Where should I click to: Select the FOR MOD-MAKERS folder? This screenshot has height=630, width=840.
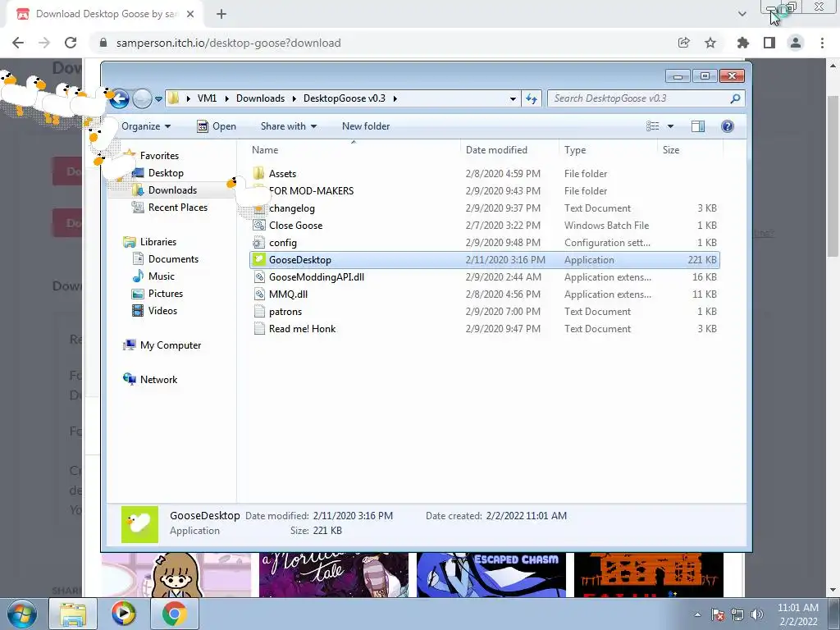coord(311,190)
